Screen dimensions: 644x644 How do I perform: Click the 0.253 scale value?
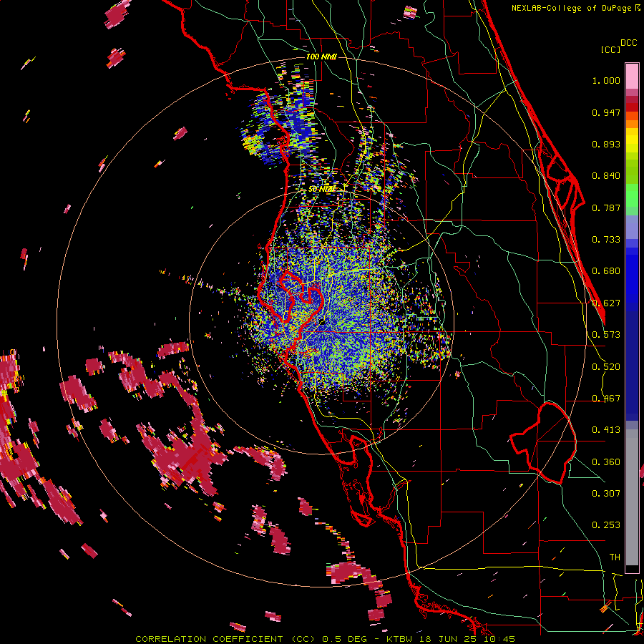(x=606, y=525)
